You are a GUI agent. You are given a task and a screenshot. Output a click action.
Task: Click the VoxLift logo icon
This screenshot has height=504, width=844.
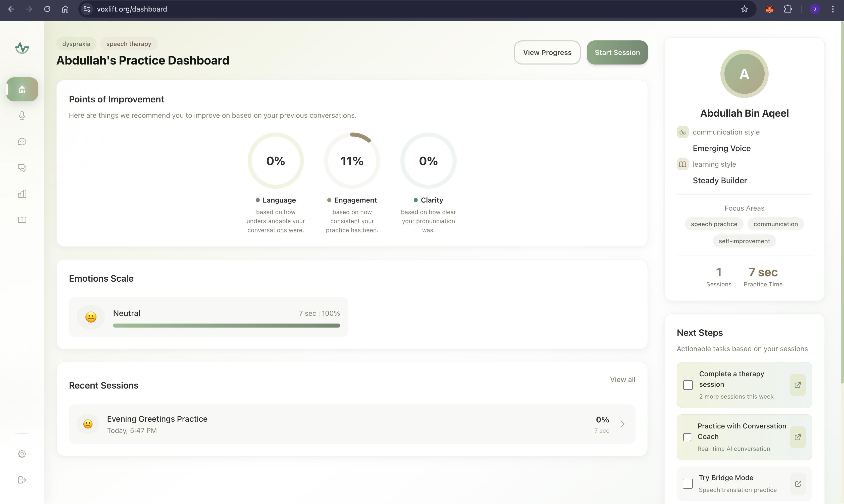pyautogui.click(x=22, y=48)
